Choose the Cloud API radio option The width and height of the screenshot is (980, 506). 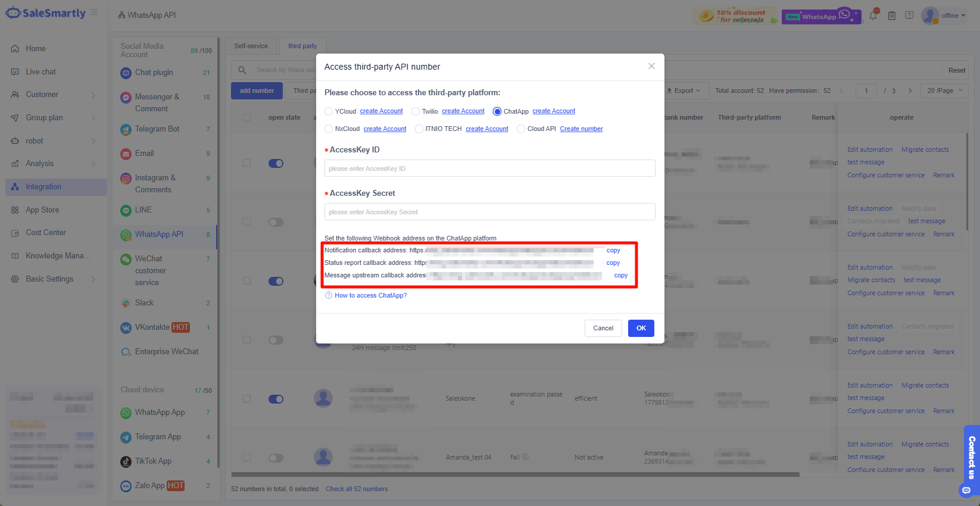521,129
